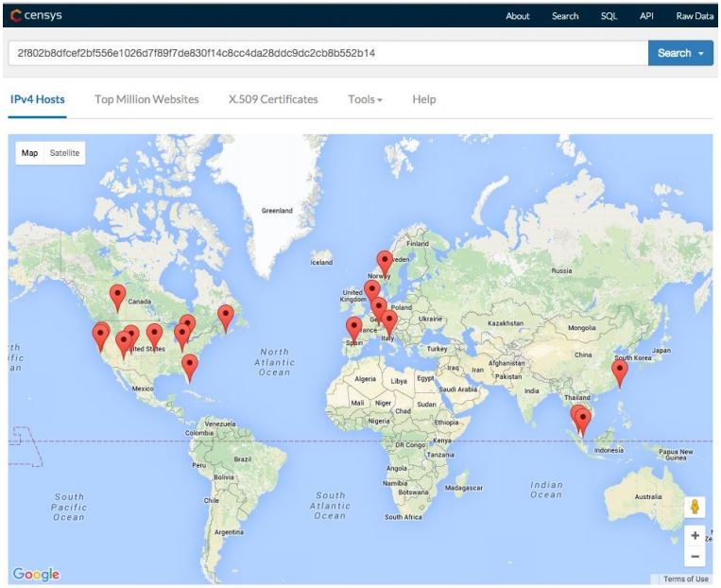Click the Iceland label on map
The height and width of the screenshot is (588, 721).
[x=321, y=262]
